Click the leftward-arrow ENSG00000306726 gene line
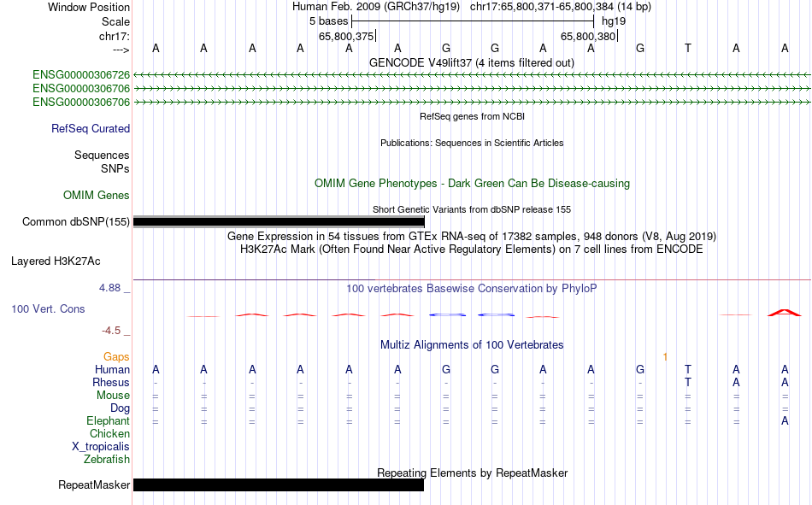 point(472,75)
